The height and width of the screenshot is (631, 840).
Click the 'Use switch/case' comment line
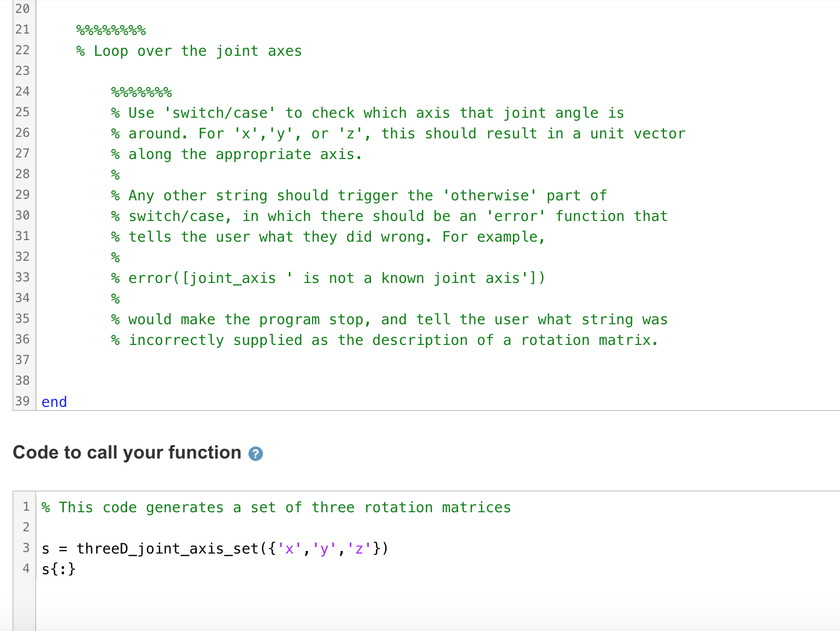pyautogui.click(x=367, y=113)
